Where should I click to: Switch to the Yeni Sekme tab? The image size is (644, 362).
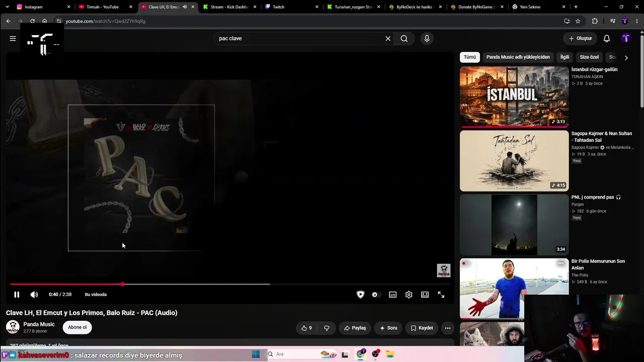(539, 7)
